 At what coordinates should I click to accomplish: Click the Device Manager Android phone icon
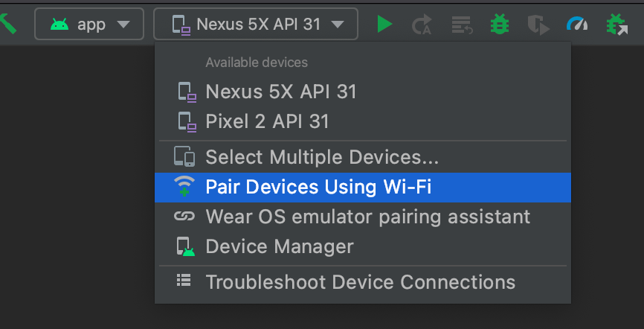[186, 247]
